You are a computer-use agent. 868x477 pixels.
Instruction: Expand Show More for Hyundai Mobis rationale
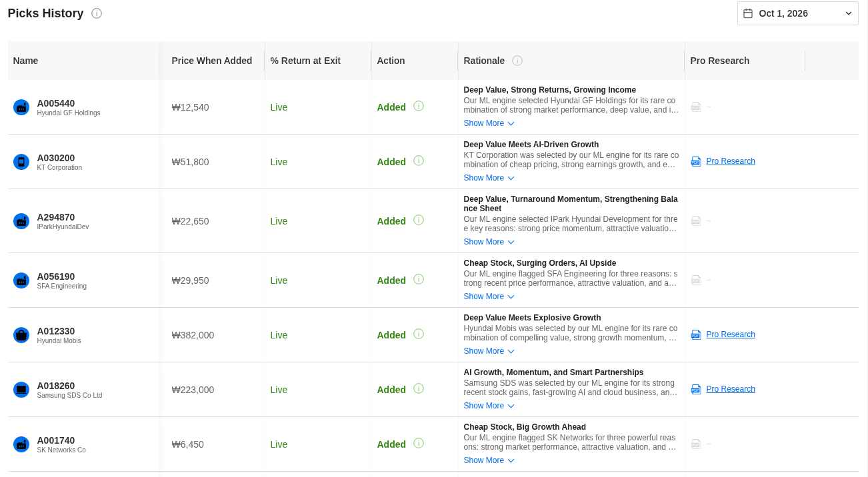click(489, 351)
